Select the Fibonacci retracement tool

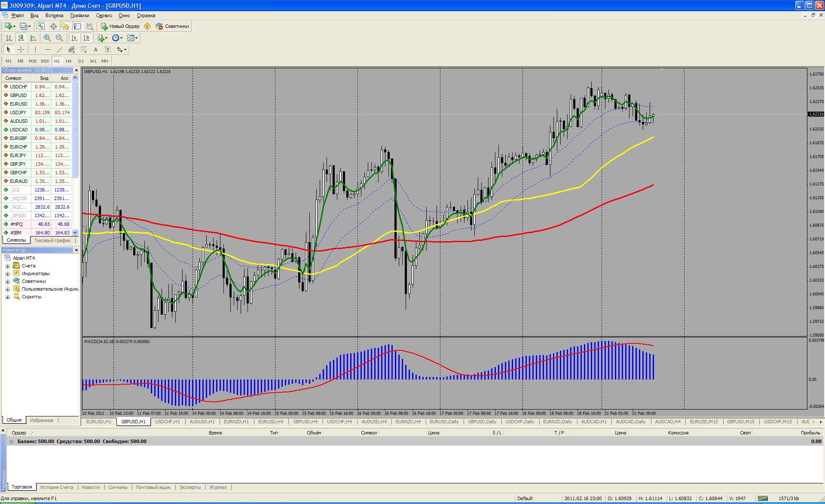tap(84, 50)
